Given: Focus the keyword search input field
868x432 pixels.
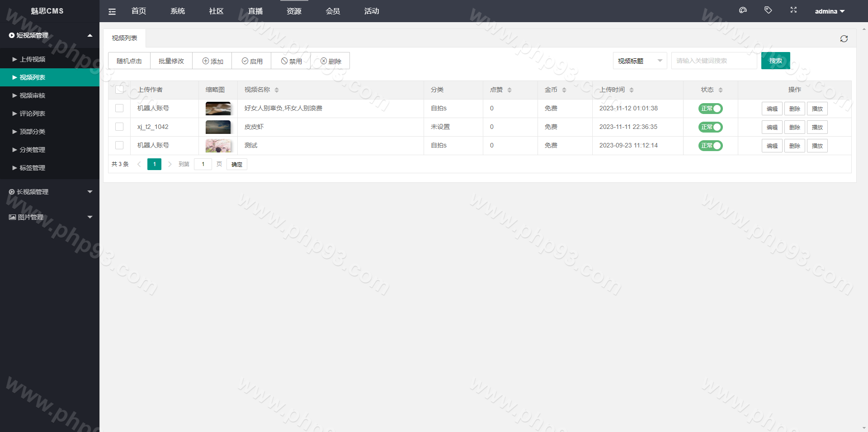Looking at the screenshot, I should point(713,61).
